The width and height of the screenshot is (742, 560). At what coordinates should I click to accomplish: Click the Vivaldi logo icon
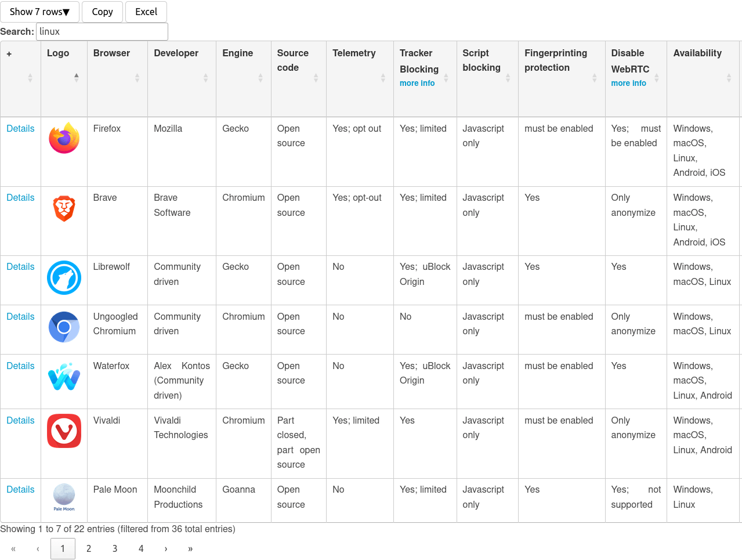coord(64,431)
